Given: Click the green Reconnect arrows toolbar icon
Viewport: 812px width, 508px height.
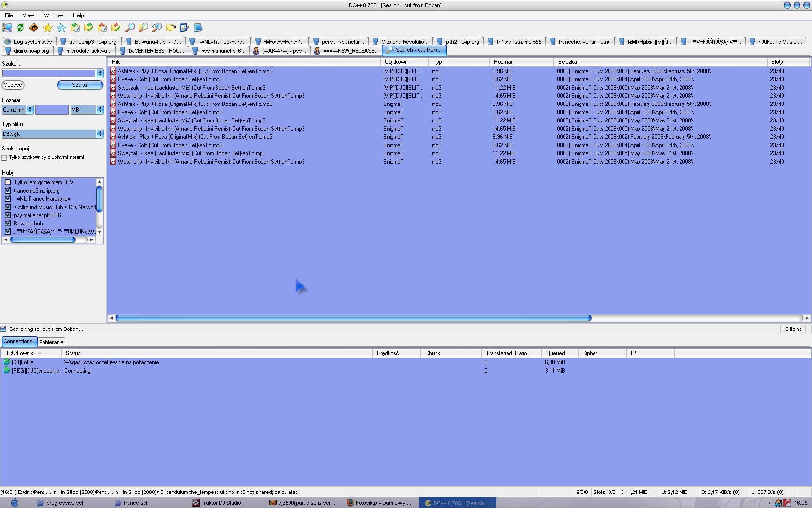Looking at the screenshot, I should pyautogui.click(x=20, y=28).
